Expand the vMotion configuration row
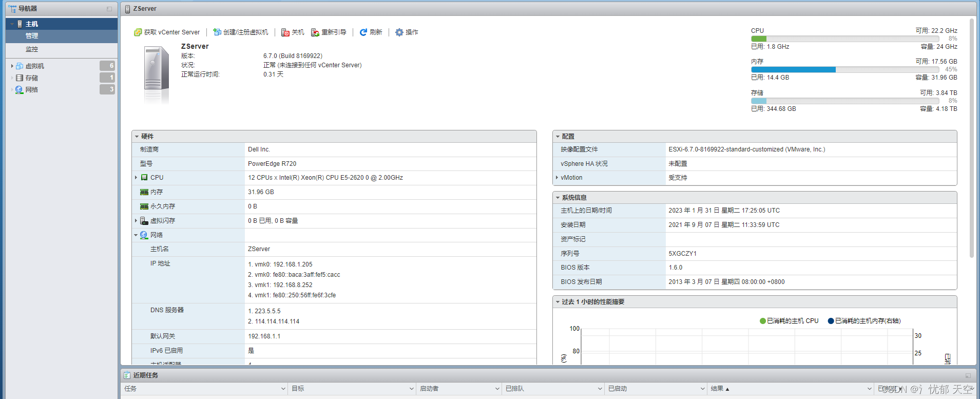The height and width of the screenshot is (399, 980). [x=557, y=178]
